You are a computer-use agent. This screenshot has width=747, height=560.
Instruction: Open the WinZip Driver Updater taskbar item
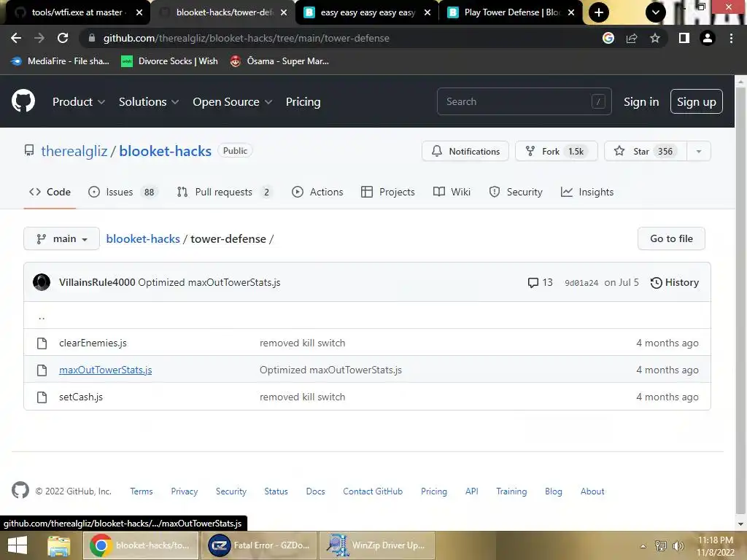(x=377, y=545)
